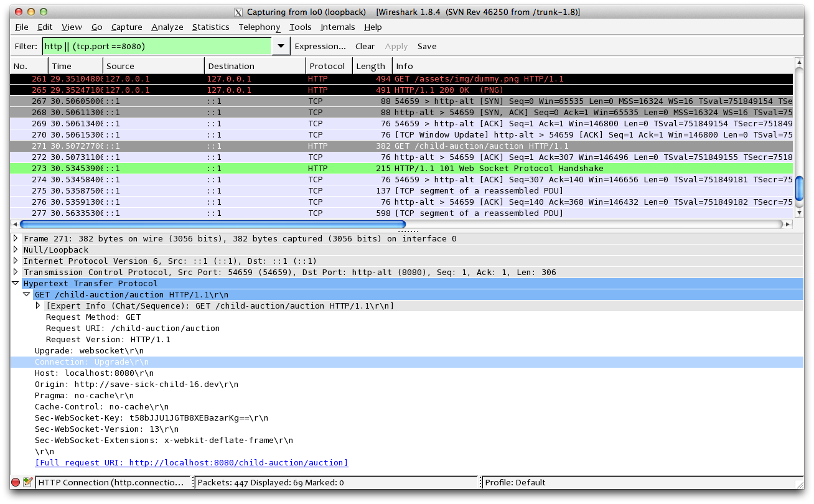814x504 pixels.
Task: Open the capture file comments editor icon
Action: click(x=27, y=482)
